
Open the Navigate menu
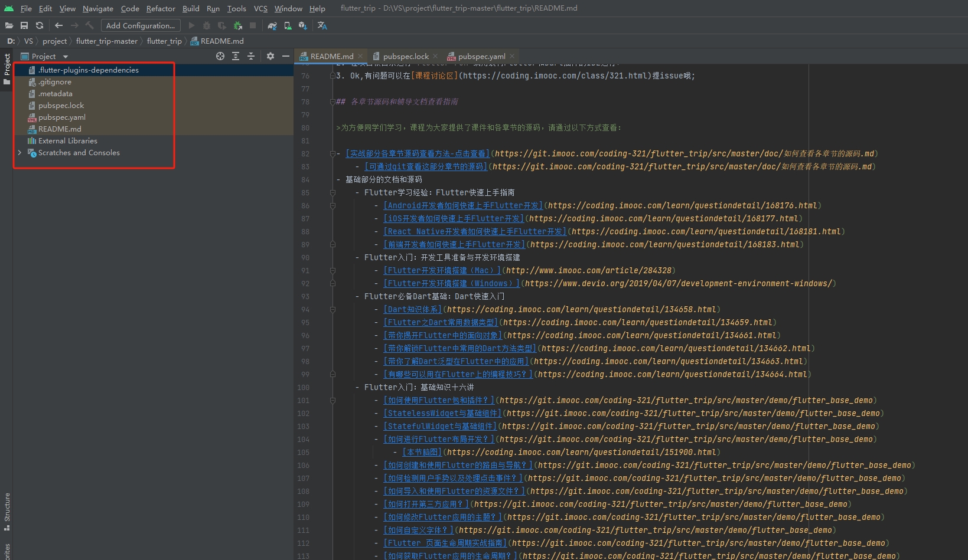tap(98, 8)
